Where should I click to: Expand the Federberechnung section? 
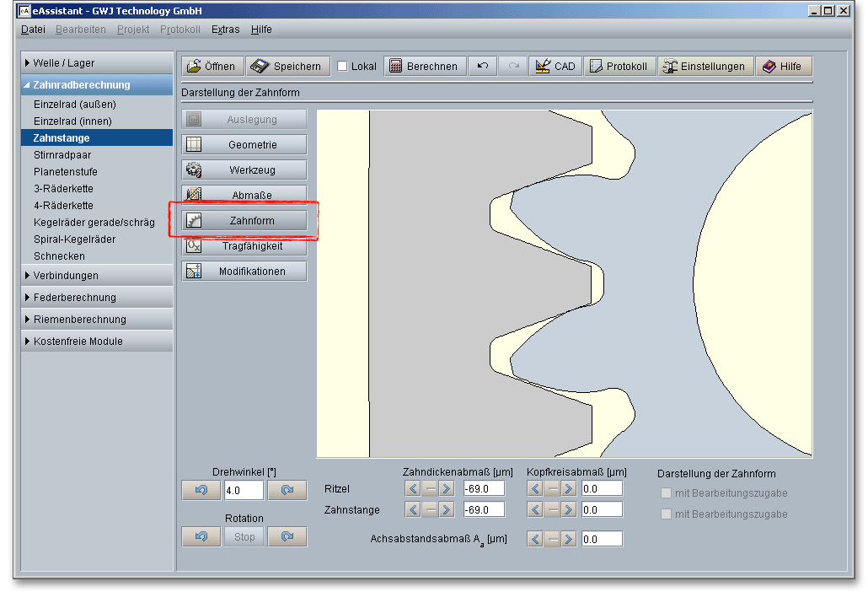click(x=97, y=298)
